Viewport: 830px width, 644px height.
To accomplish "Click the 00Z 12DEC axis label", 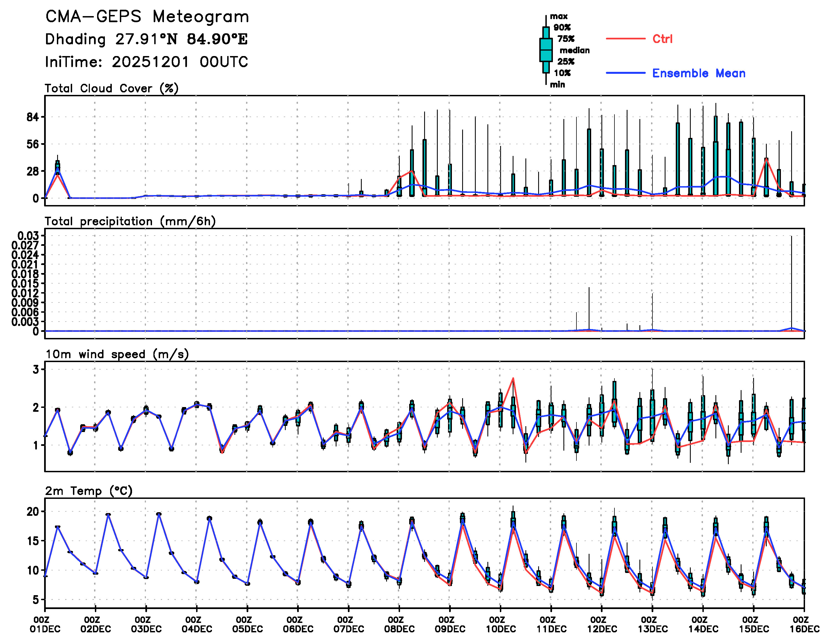I will pos(602,625).
